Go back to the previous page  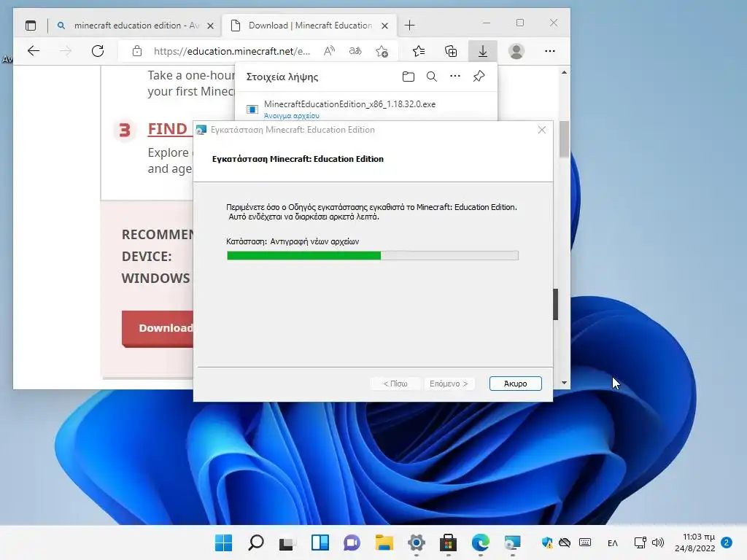34,51
